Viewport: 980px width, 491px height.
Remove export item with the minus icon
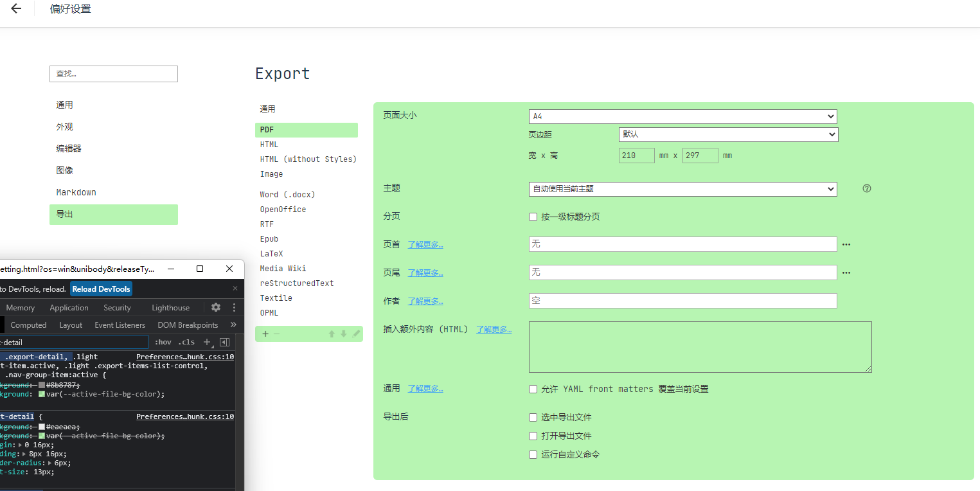(x=277, y=334)
